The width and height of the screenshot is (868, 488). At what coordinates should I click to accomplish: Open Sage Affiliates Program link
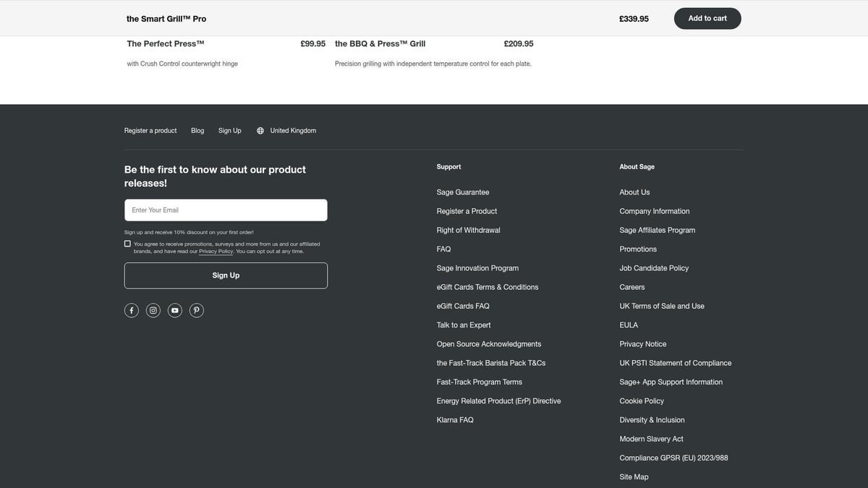tap(658, 230)
